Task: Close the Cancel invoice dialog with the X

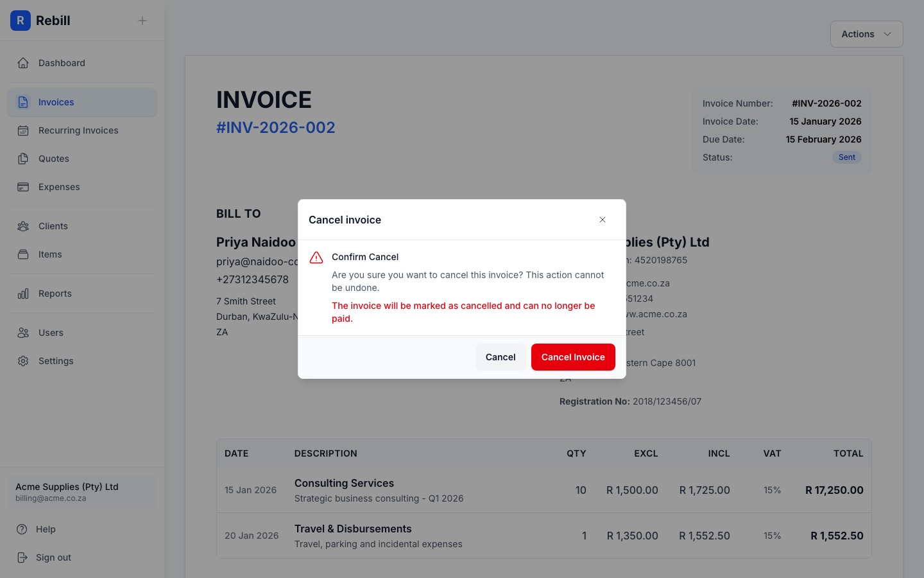Action: coord(603,220)
